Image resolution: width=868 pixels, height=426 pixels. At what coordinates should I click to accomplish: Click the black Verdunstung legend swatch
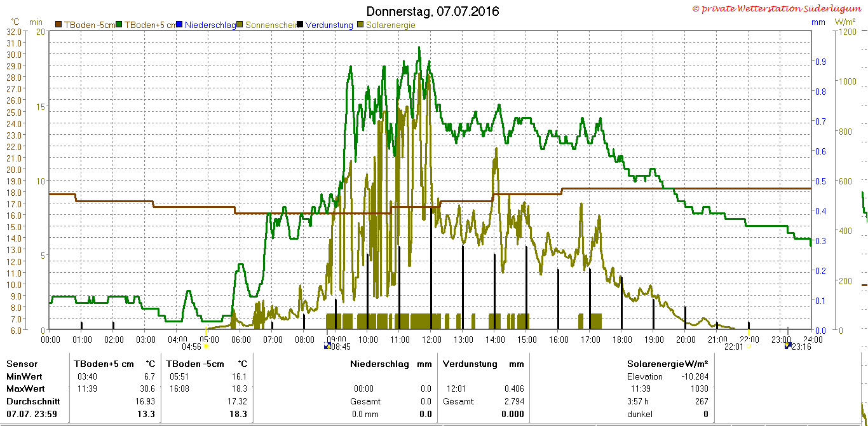tap(300, 25)
